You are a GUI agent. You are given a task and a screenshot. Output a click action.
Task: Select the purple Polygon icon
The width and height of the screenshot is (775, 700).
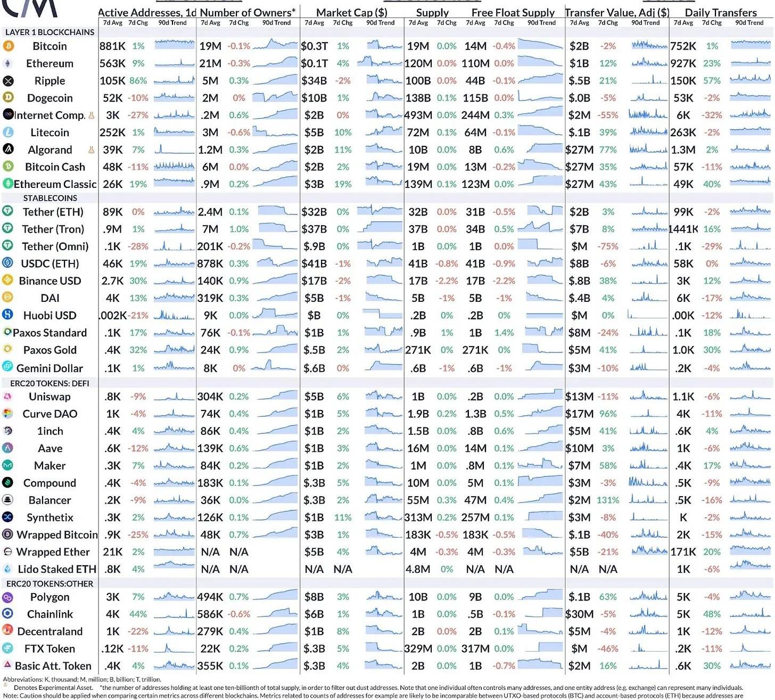coord(8,597)
